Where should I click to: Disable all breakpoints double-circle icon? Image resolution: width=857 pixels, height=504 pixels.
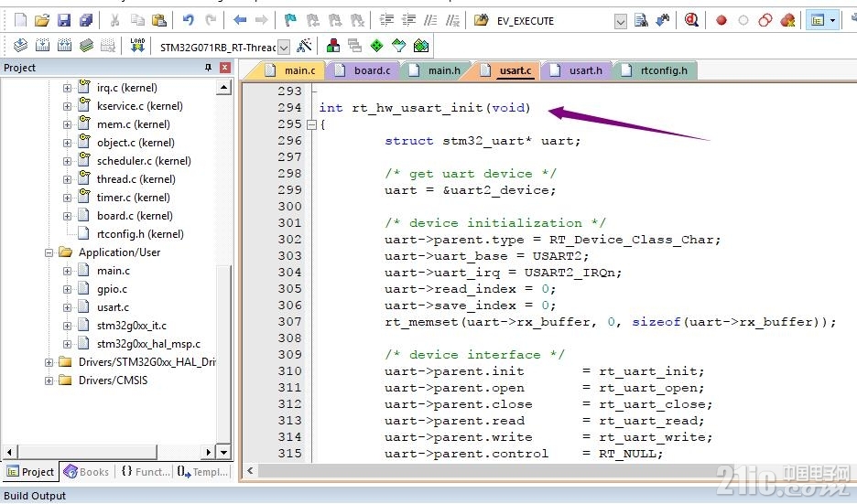point(765,21)
